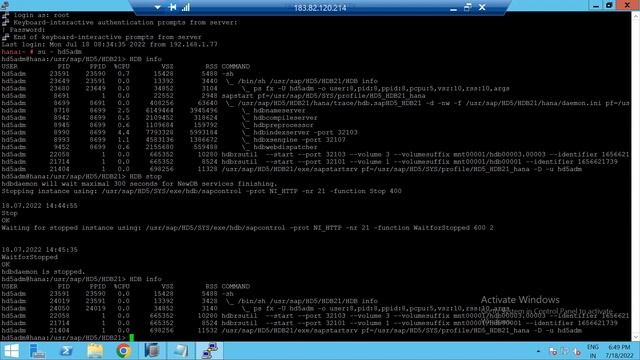Open the first flagged system tray icon
This screenshot has height=360, width=640.
(553, 351)
